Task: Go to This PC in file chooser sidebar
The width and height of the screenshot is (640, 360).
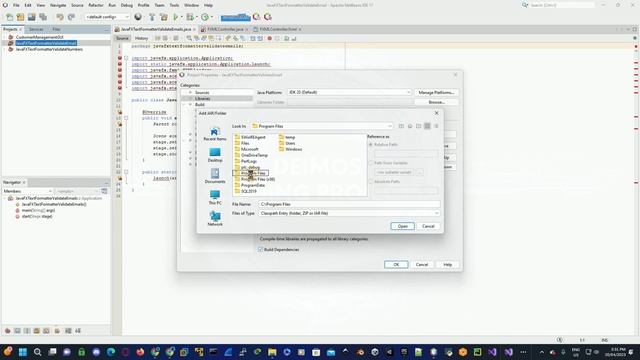Action: point(215,198)
